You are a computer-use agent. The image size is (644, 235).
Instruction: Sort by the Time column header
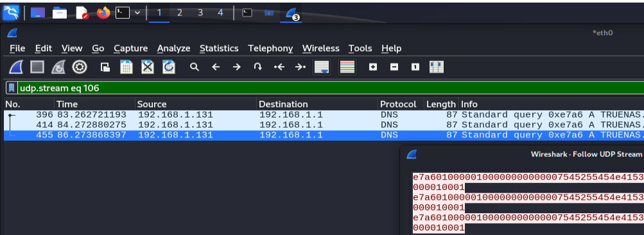tap(94, 105)
